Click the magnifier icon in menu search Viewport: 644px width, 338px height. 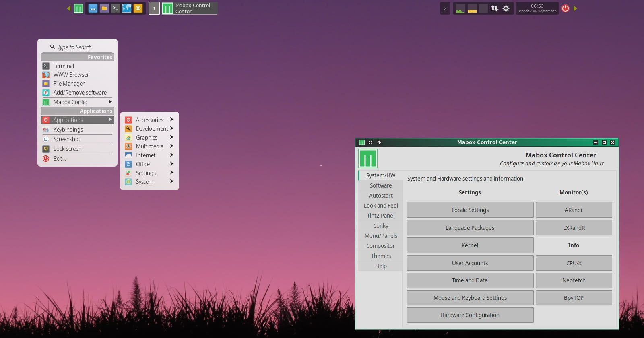[x=52, y=47]
